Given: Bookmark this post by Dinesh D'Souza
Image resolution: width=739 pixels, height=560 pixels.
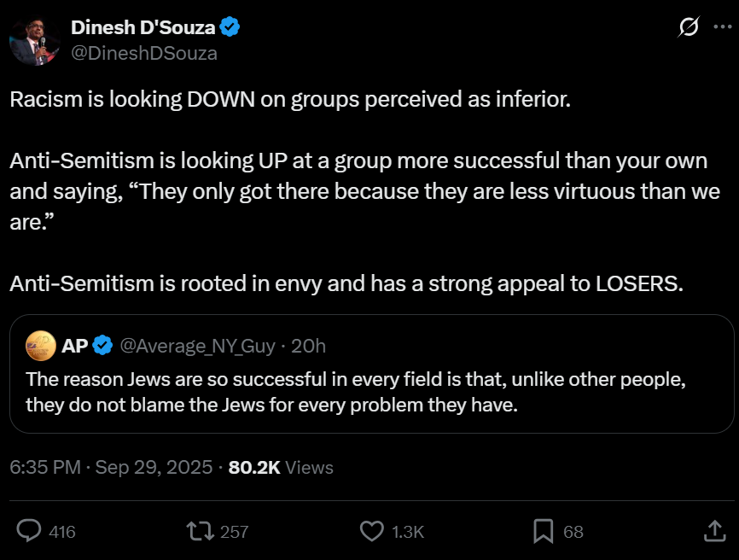Looking at the screenshot, I should [x=543, y=531].
